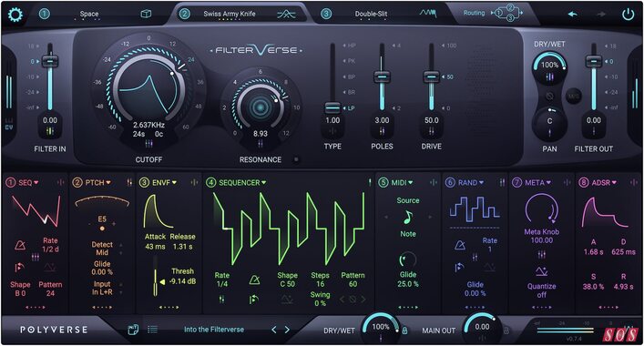Click the PTCH Detect Mid setting
Screen dimensions: 644x346
tap(102, 249)
